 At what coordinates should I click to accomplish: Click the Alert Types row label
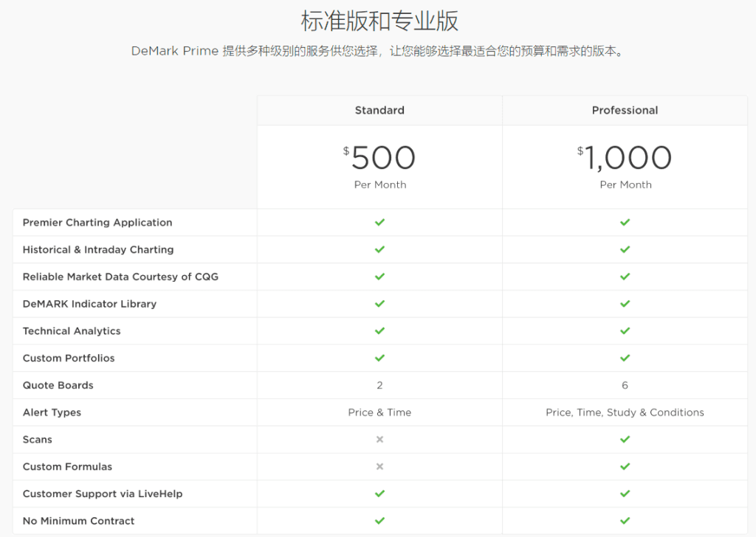tap(52, 412)
